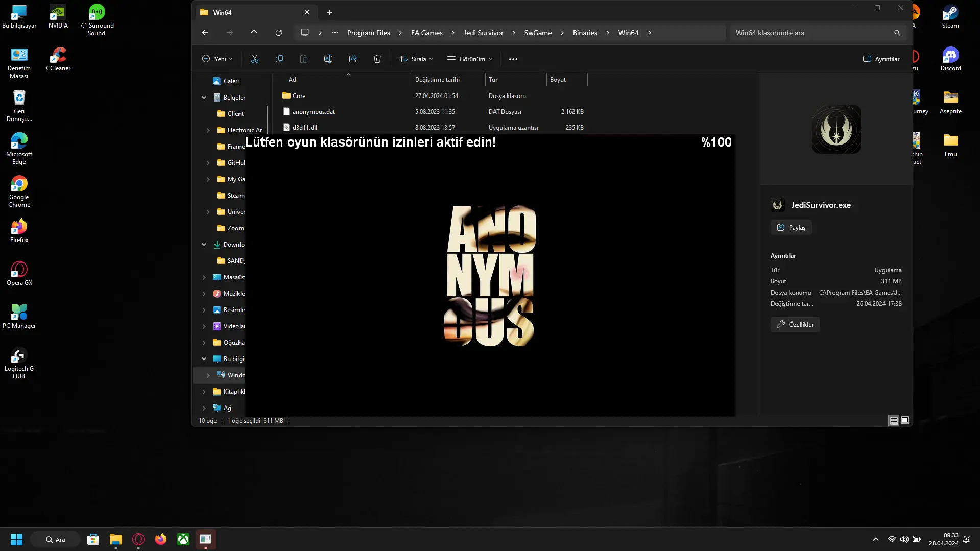Screen dimensions: 980x551
Task: Select the Client folder in navigation tree
Action: point(235,114)
